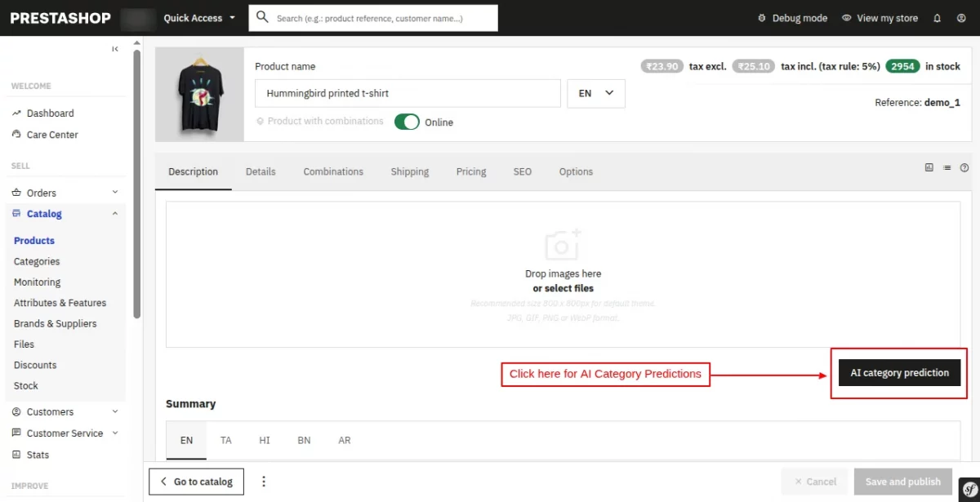Toggle the product Online switch
980x502 pixels.
point(406,120)
